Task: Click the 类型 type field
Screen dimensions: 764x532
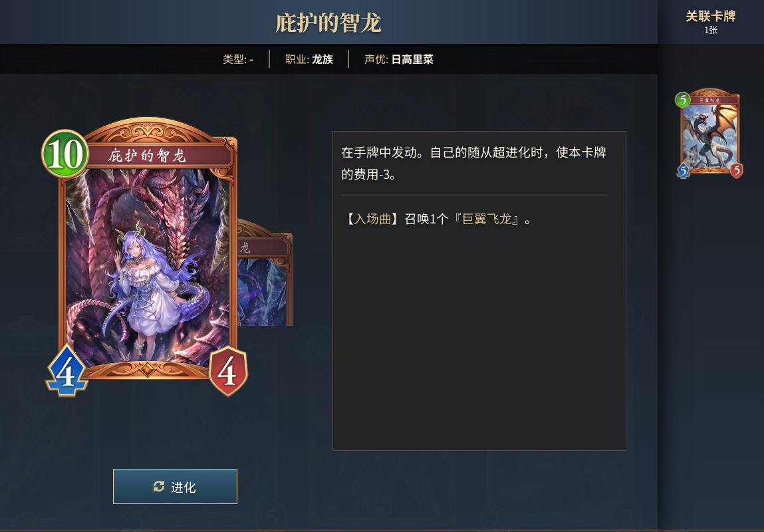Action: (238, 59)
